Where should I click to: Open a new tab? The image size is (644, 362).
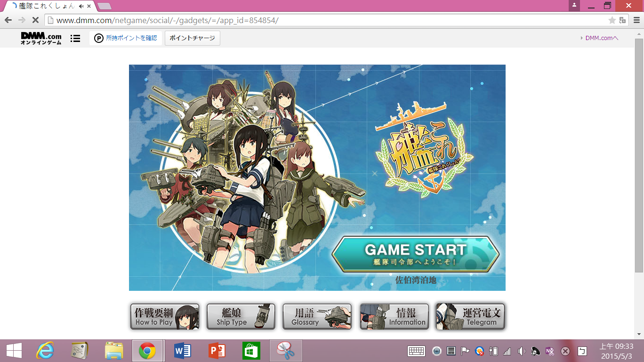click(x=104, y=6)
